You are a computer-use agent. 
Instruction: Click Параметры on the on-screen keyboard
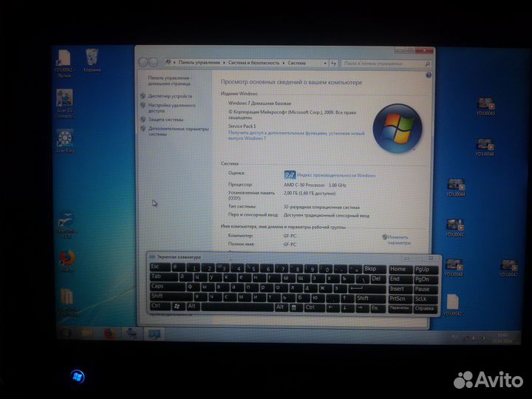[x=400, y=308]
